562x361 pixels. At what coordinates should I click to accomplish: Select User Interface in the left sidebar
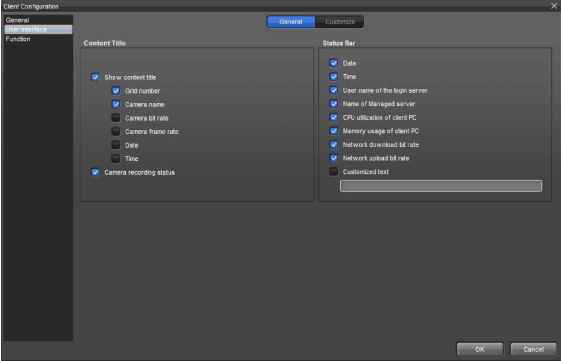pos(38,29)
